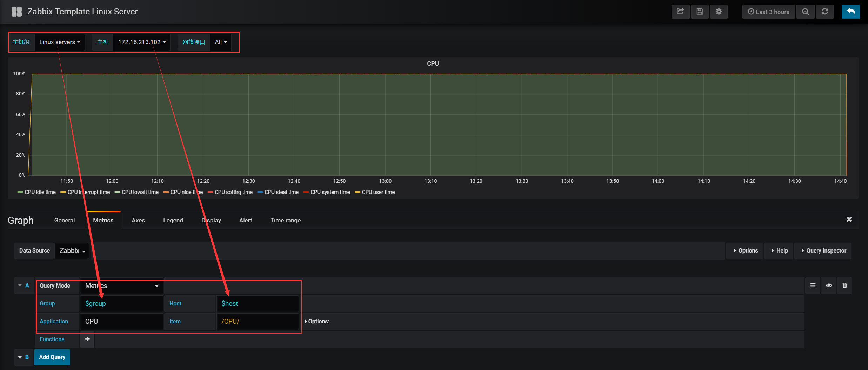The width and height of the screenshot is (868, 370).
Task: Open Last 3 hours time picker
Action: (768, 12)
